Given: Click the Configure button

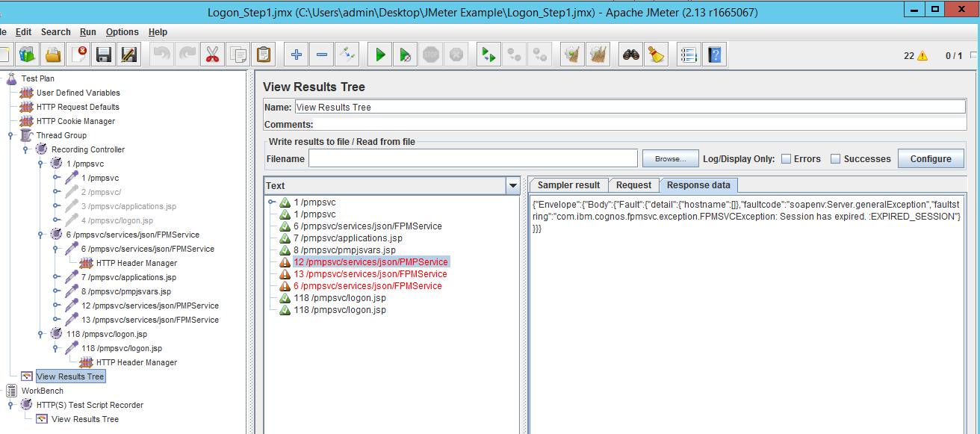Looking at the screenshot, I should [x=931, y=158].
